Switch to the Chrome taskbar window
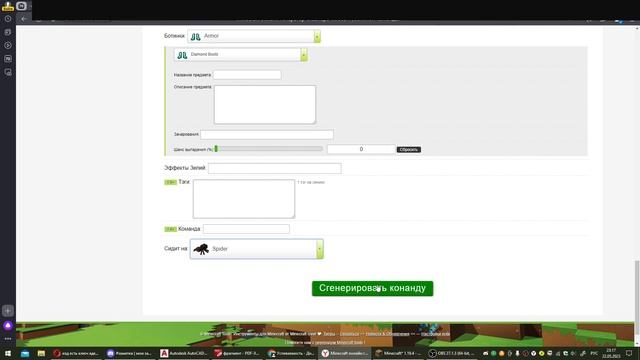The width and height of the screenshot is (640, 360). 291,353
